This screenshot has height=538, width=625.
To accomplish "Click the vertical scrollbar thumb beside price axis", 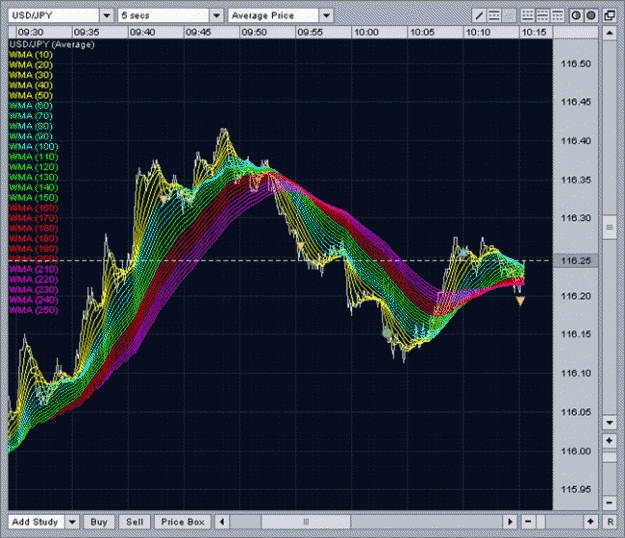I will [609, 227].
